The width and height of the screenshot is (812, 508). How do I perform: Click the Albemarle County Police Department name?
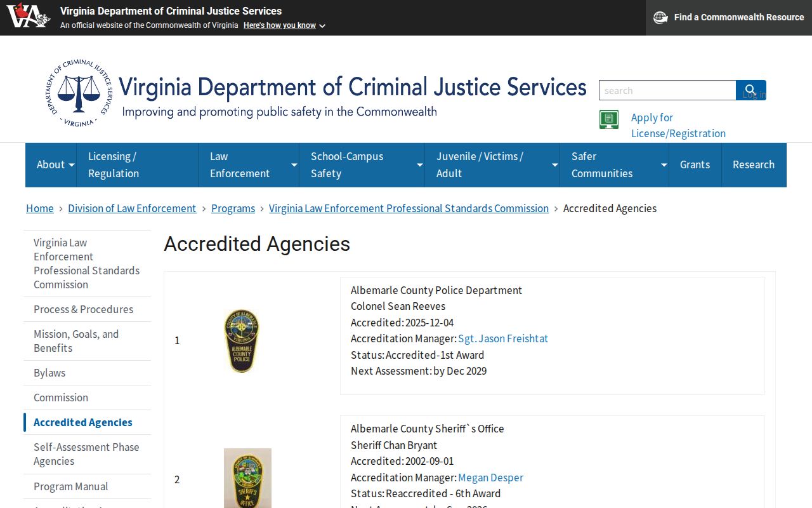(x=436, y=290)
